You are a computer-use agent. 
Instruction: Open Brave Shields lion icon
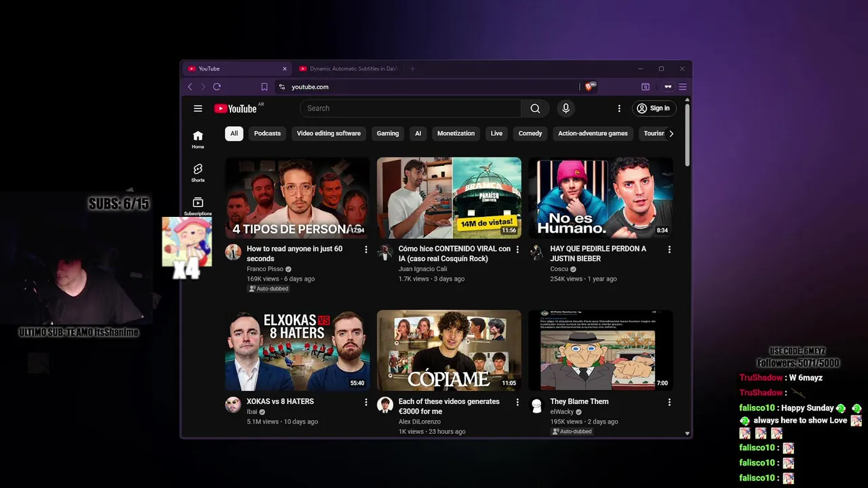click(589, 87)
